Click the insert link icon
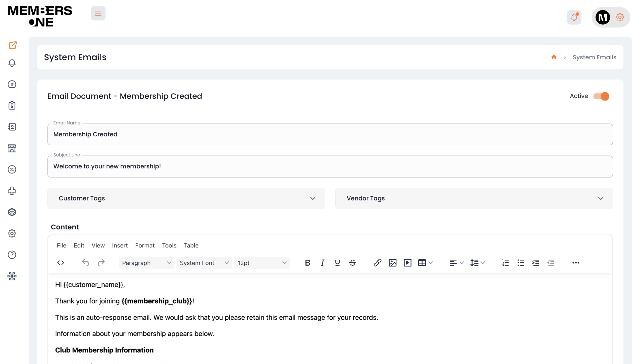 click(x=377, y=262)
